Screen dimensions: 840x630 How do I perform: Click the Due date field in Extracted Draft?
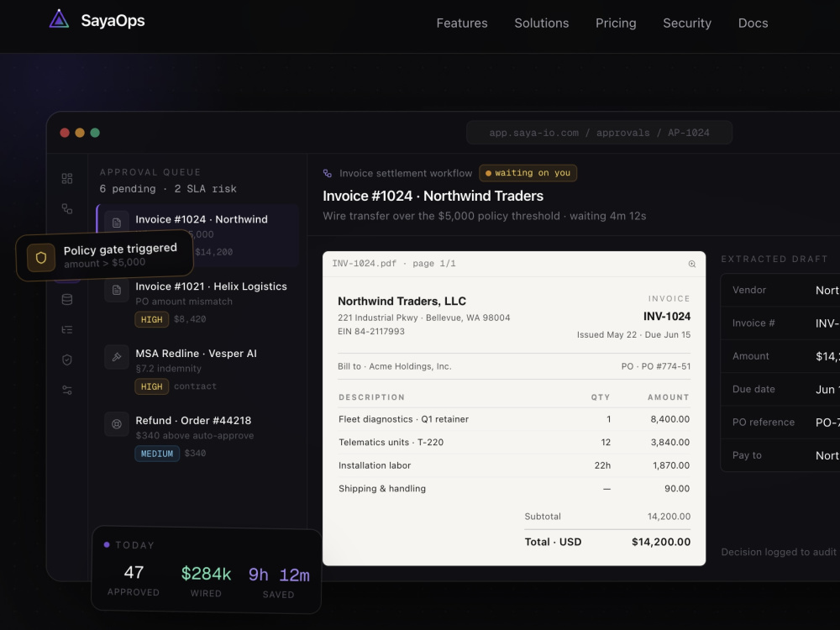click(780, 390)
